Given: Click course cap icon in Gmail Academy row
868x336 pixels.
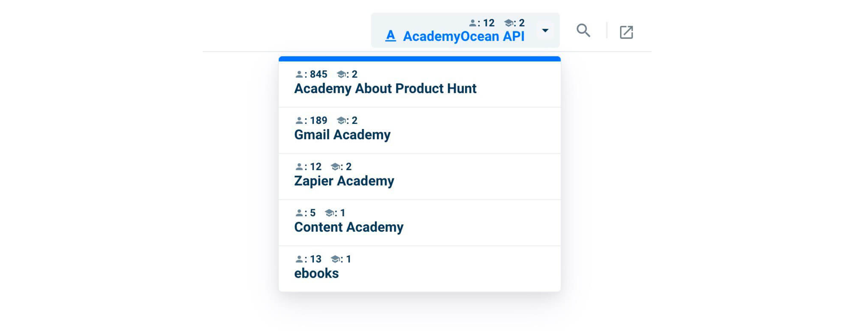Looking at the screenshot, I should 341,120.
